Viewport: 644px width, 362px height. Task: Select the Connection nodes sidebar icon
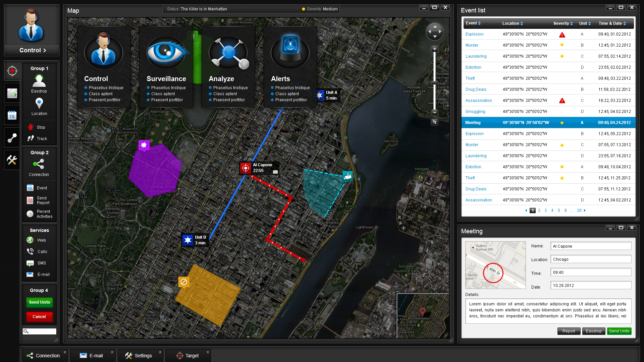pyautogui.click(x=12, y=138)
